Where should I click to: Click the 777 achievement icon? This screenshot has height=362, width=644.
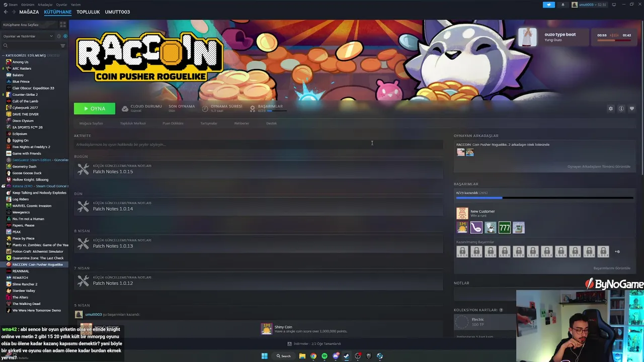point(505,228)
